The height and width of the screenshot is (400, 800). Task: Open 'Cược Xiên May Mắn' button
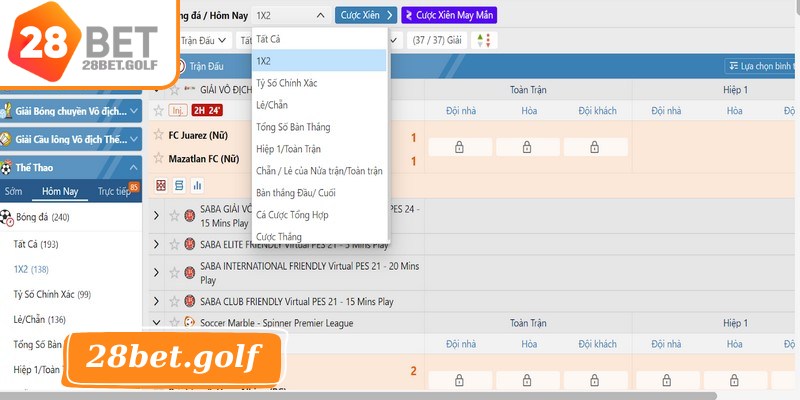tap(449, 15)
